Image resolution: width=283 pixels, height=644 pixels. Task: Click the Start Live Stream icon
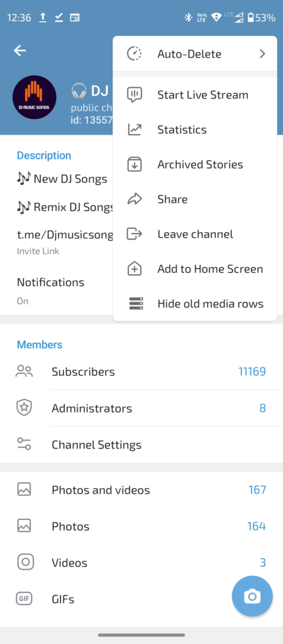click(x=135, y=95)
